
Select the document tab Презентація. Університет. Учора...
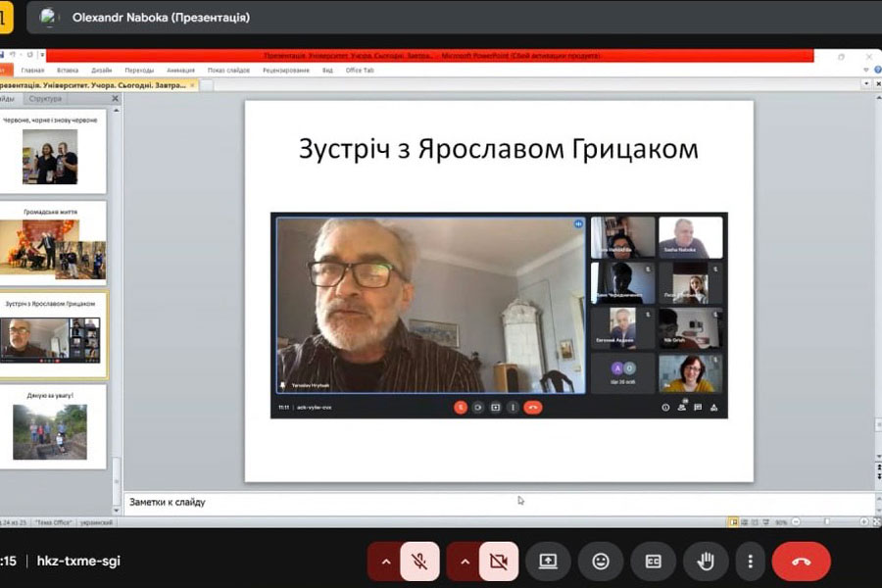tap(93, 85)
